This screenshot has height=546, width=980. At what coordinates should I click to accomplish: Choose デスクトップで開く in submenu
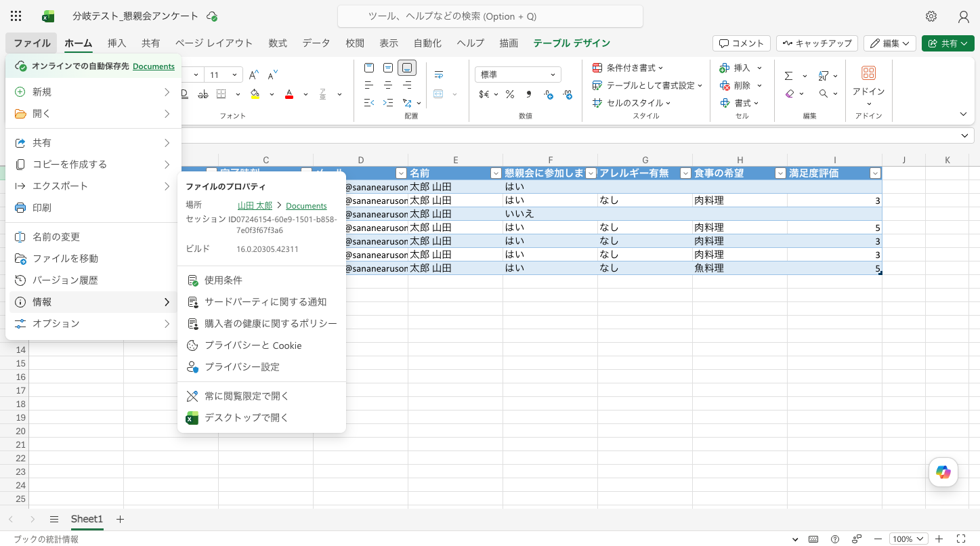point(261,417)
